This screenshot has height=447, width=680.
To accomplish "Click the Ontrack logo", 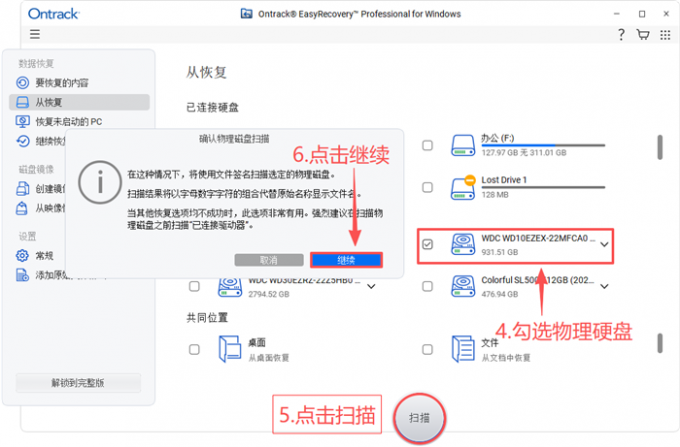I will click(53, 14).
